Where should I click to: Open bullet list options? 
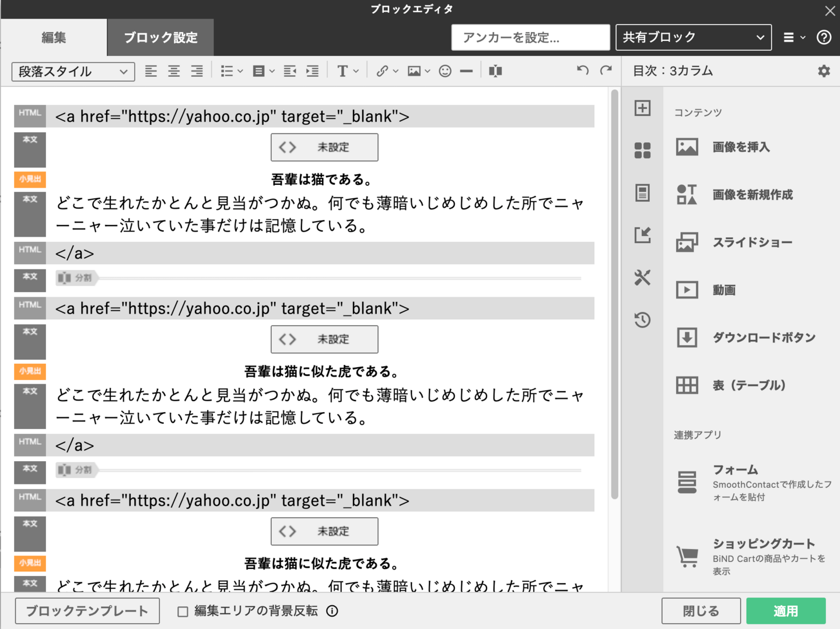[232, 71]
